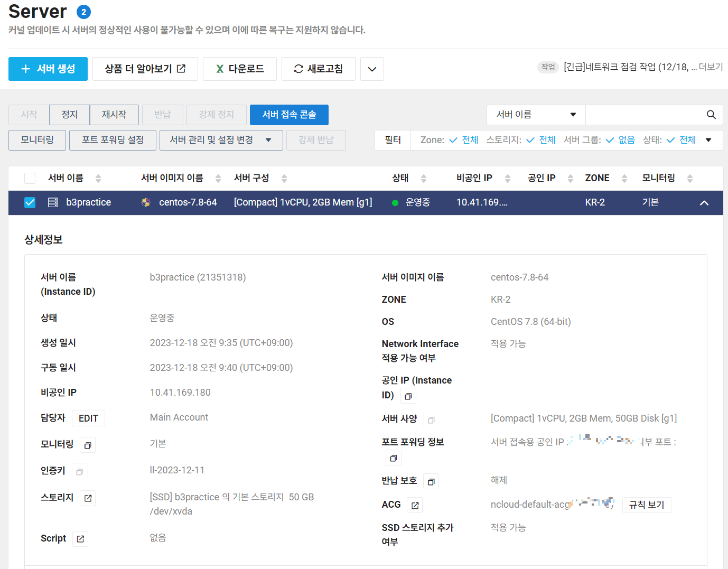Check the select-all checkbox in table header
This screenshot has width=728, height=569.
[x=30, y=178]
